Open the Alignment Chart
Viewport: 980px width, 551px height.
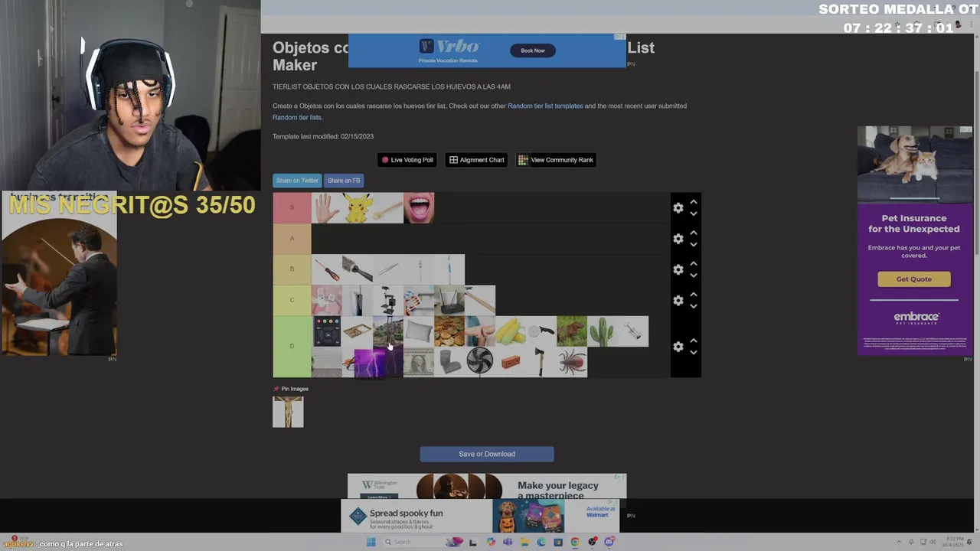[476, 160]
